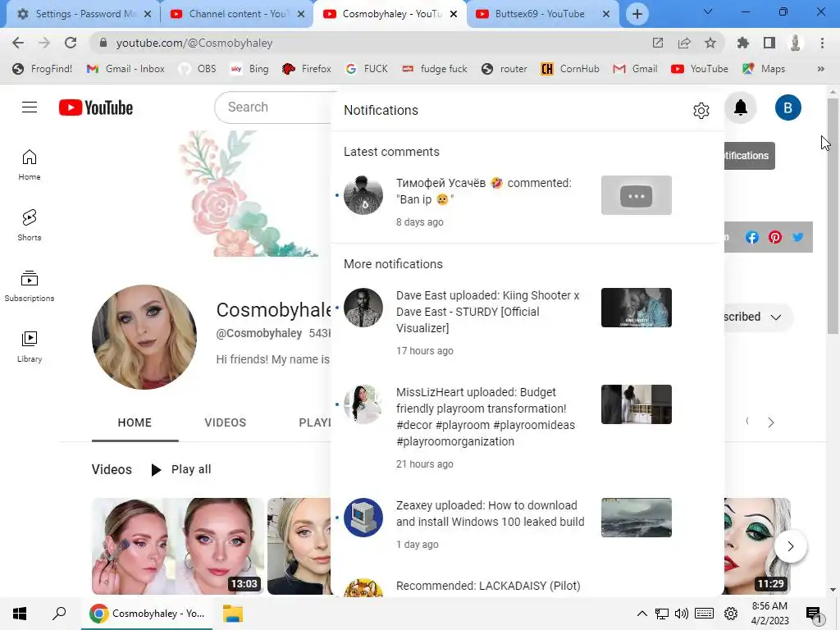Open Subscriptions in the sidebar
The height and width of the screenshot is (630, 840).
[30, 286]
